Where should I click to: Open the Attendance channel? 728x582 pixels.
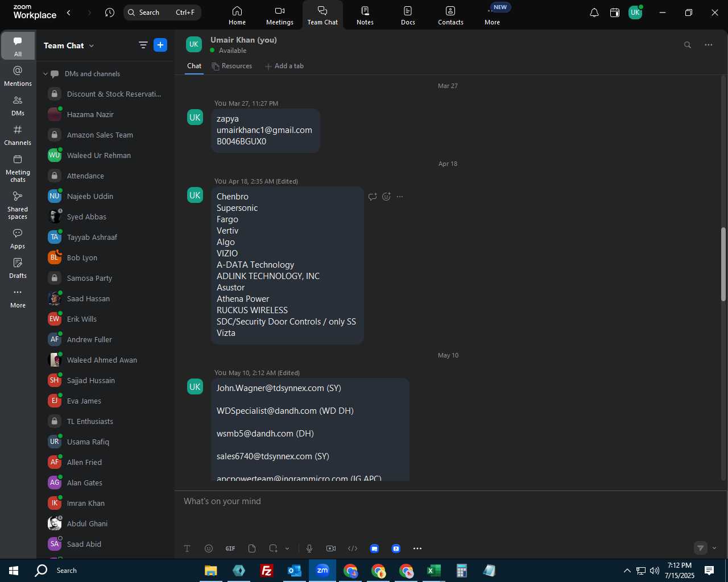click(105, 176)
